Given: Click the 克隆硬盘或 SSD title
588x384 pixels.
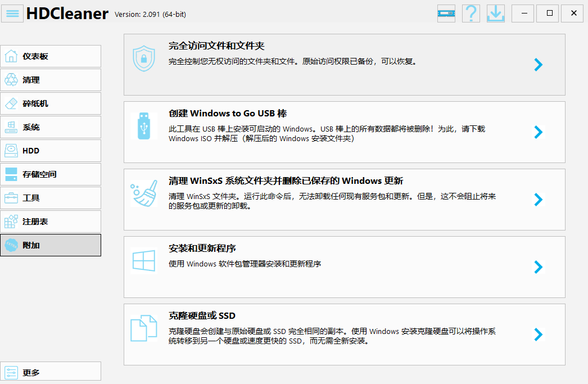Looking at the screenshot, I should 202,316.
